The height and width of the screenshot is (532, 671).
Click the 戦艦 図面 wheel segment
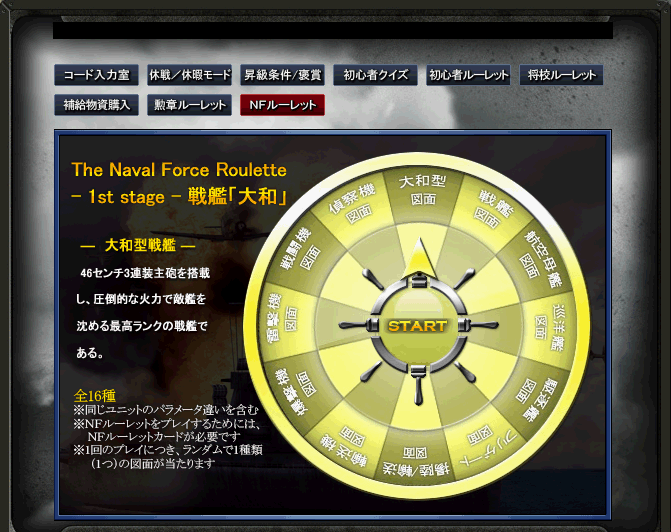coord(491,210)
